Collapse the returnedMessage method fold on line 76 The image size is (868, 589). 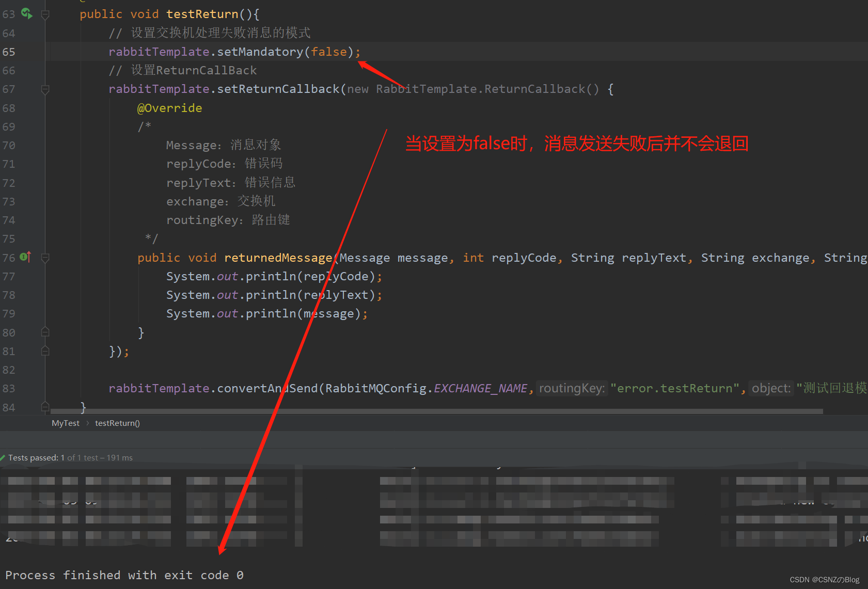point(45,258)
